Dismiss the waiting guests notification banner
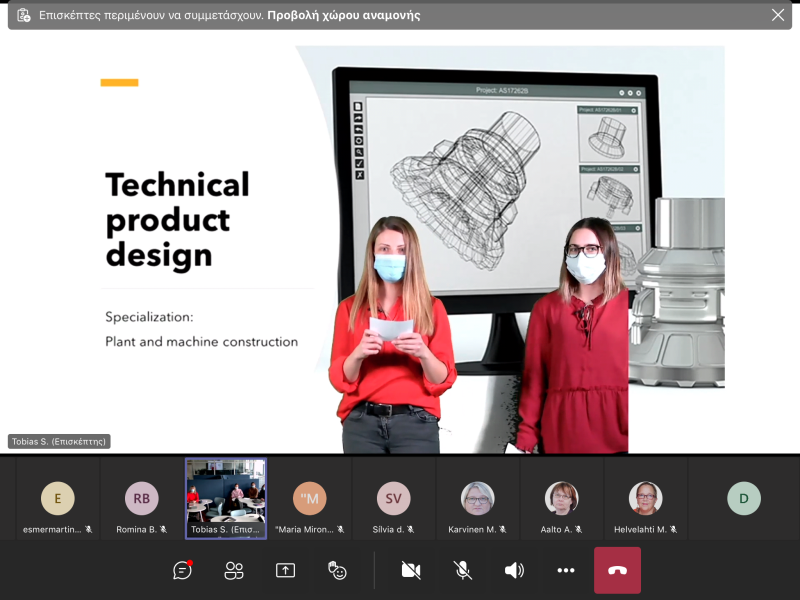 click(x=778, y=15)
